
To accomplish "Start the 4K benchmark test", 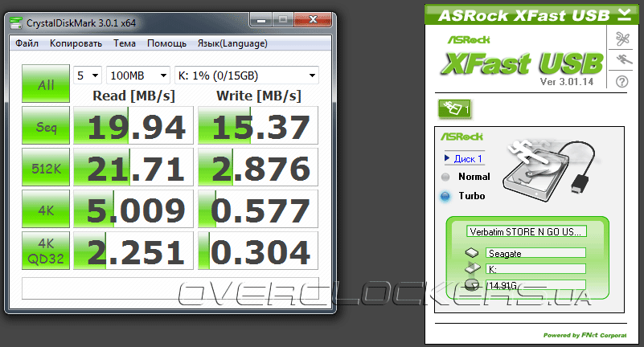I will tap(46, 209).
